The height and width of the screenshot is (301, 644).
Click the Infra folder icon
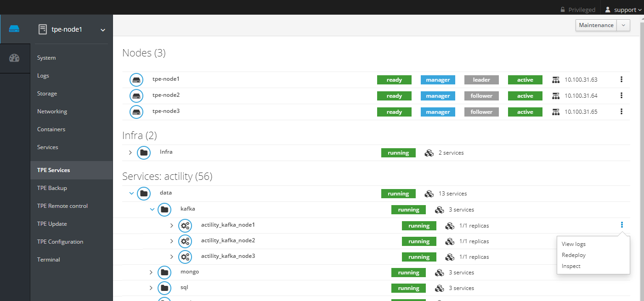click(x=144, y=152)
